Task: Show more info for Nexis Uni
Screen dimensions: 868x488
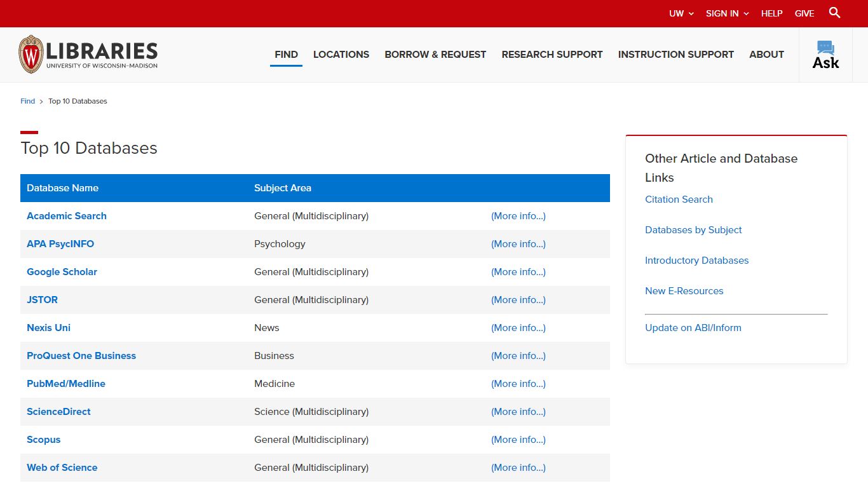Action: (519, 328)
